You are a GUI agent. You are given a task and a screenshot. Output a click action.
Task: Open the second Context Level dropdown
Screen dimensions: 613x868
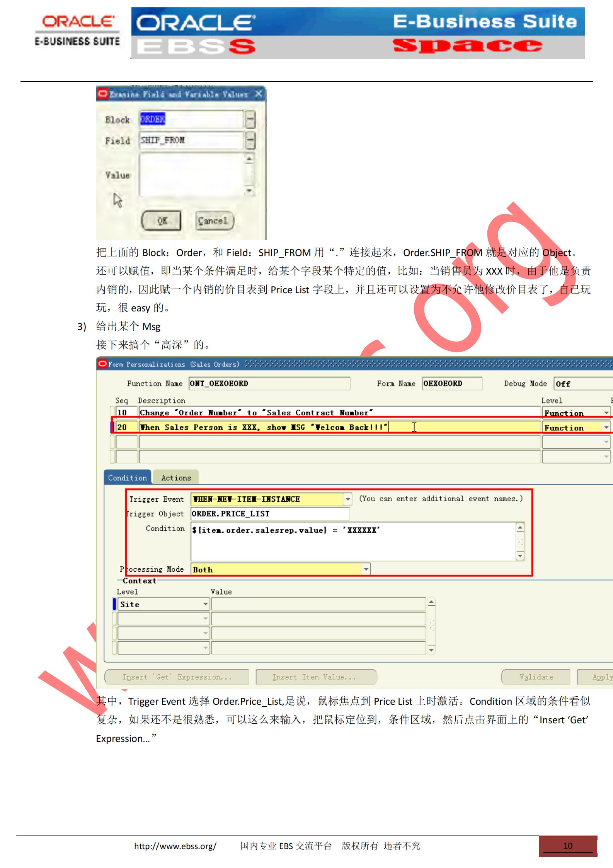205,619
